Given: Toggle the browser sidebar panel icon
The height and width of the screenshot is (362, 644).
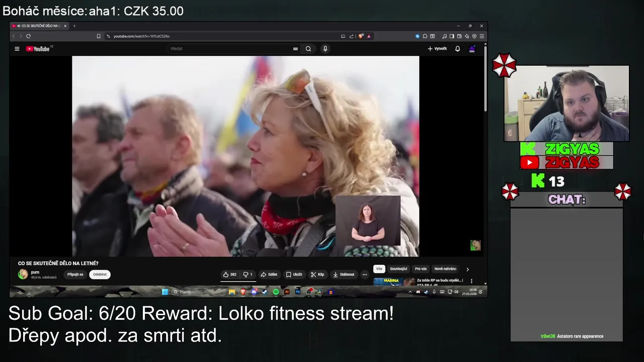Looking at the screenshot, I should point(452,36).
